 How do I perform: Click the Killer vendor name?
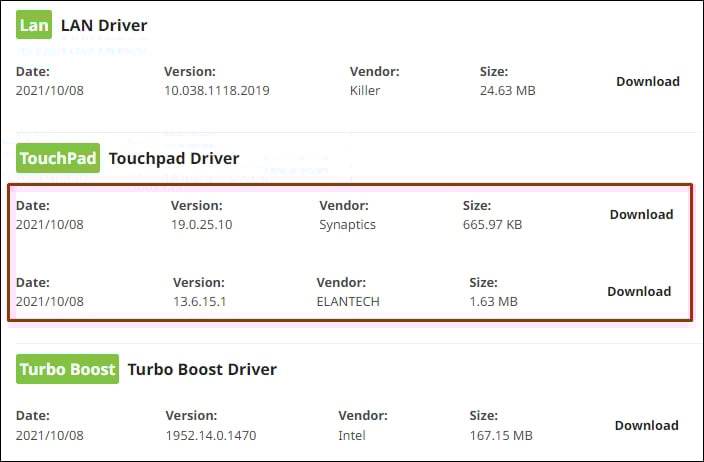click(x=365, y=91)
